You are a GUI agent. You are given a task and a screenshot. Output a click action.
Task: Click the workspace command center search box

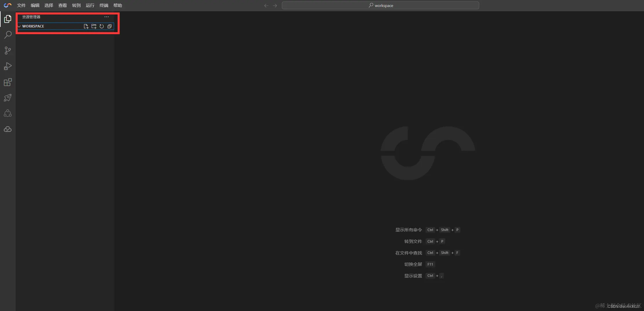380,6
